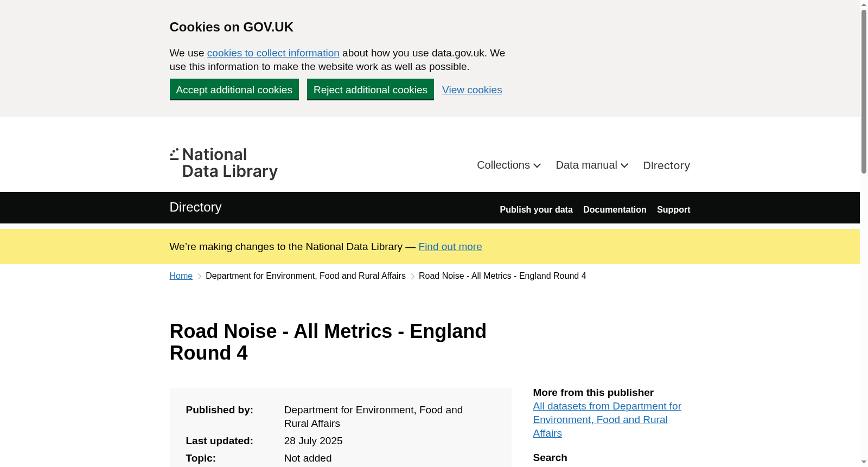Open Publish your data
The height and width of the screenshot is (467, 868).
pyautogui.click(x=536, y=210)
